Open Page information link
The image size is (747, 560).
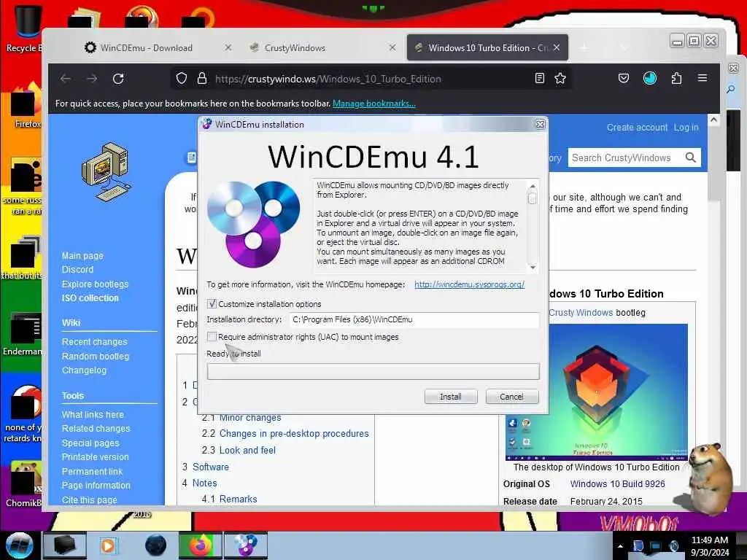click(x=96, y=485)
